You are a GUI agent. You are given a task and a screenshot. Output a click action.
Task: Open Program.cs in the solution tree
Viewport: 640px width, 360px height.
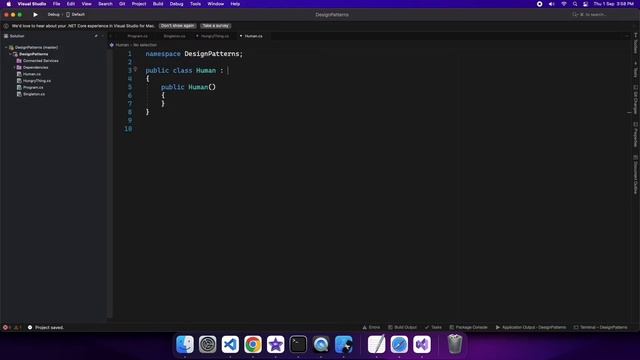tap(33, 87)
